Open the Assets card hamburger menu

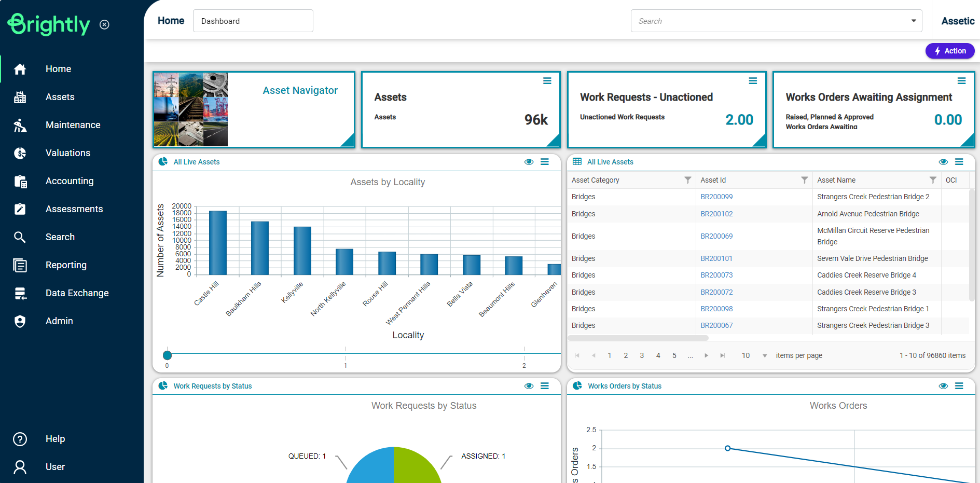tap(547, 81)
